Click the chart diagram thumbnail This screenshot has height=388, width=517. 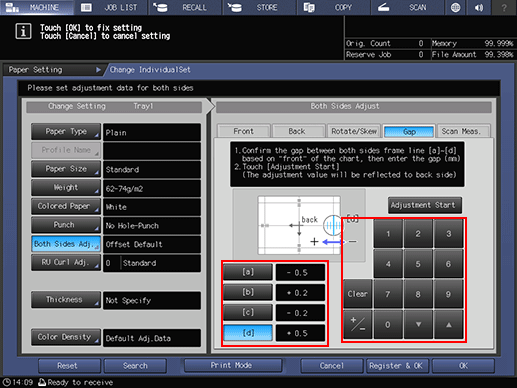click(299, 225)
